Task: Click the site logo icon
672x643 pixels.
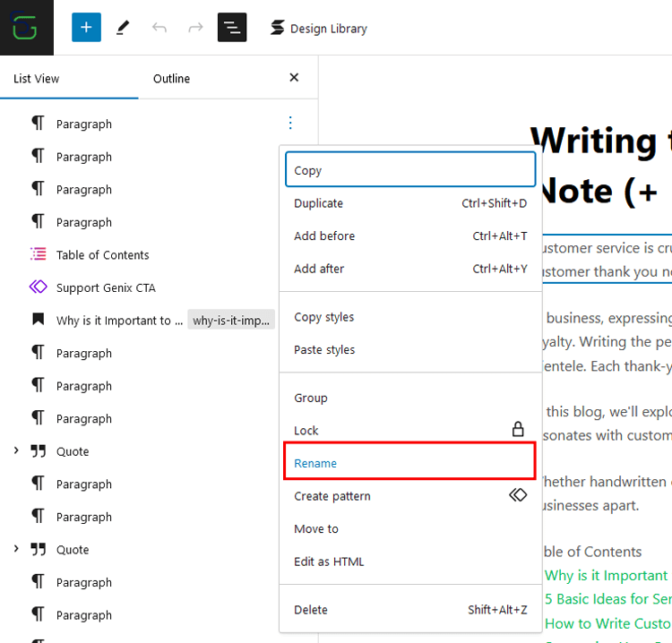Action: [27, 28]
